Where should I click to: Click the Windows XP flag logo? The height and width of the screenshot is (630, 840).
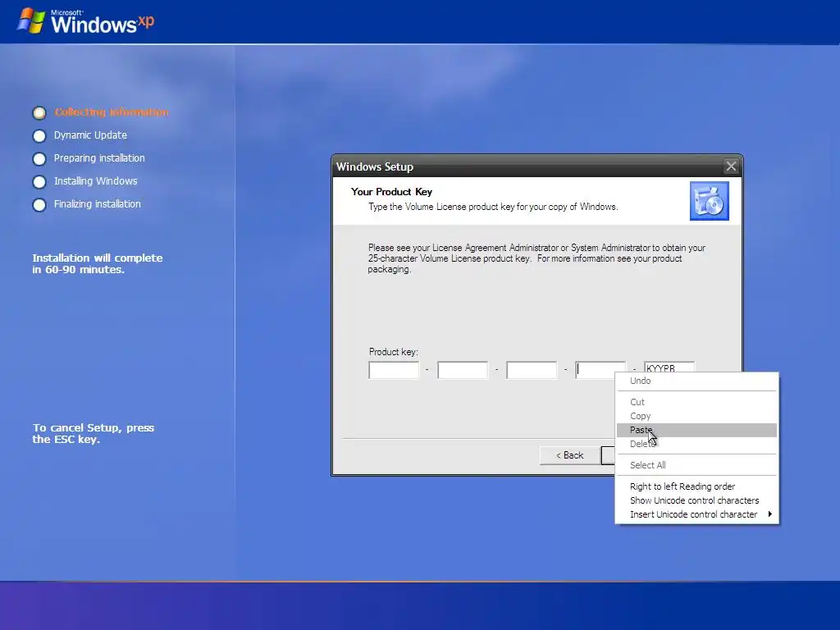click(31, 21)
